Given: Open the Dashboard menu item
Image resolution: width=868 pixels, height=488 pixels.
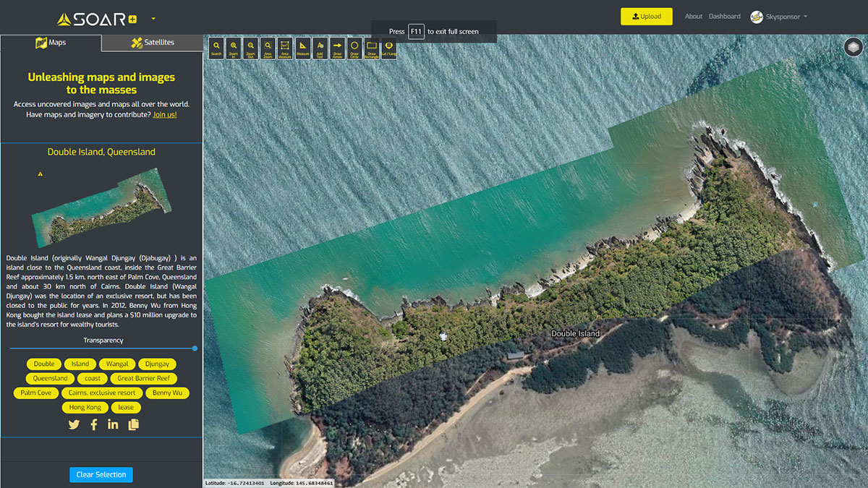Looking at the screenshot, I should (x=724, y=17).
